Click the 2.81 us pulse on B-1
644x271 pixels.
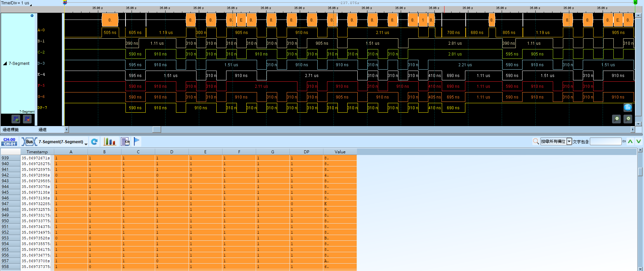click(x=455, y=43)
